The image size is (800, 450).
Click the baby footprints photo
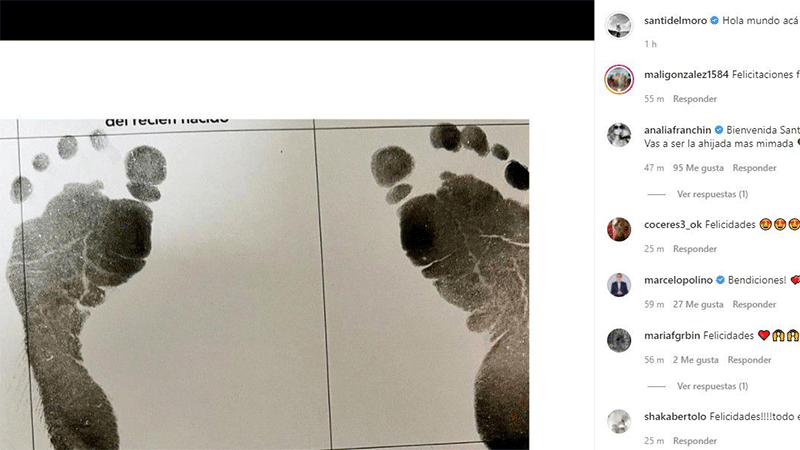pos(264,285)
